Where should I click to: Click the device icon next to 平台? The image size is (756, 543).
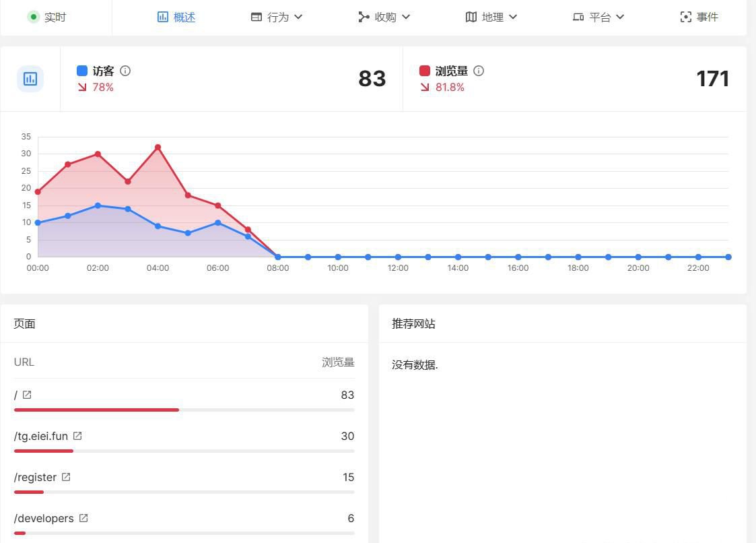tap(578, 16)
